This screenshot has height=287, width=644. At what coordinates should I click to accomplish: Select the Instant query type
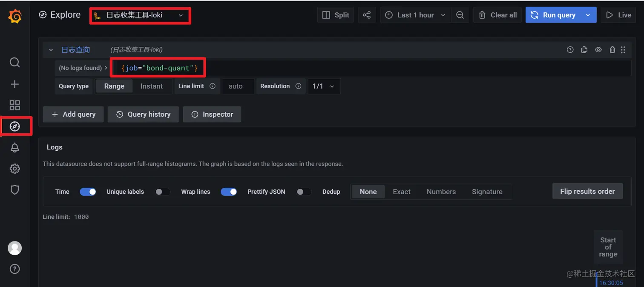click(152, 86)
